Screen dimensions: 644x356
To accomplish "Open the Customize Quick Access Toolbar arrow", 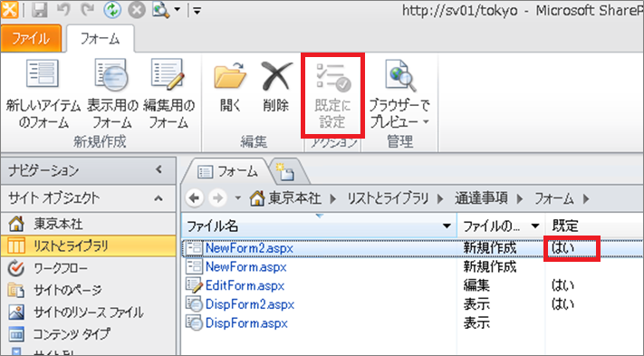I will point(197,11).
